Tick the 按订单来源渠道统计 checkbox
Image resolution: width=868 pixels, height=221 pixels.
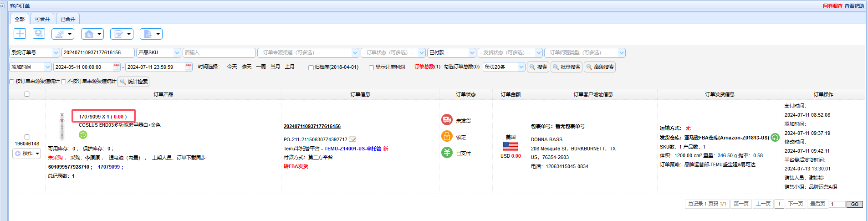click(12, 82)
